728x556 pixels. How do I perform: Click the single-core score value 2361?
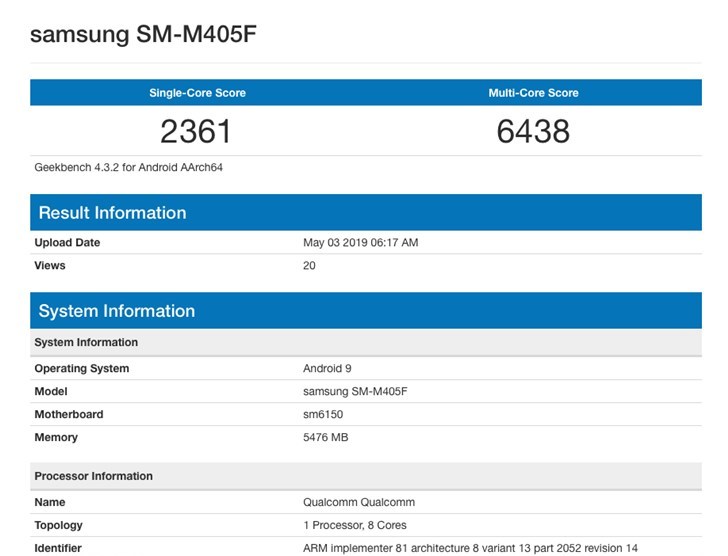pyautogui.click(x=195, y=131)
